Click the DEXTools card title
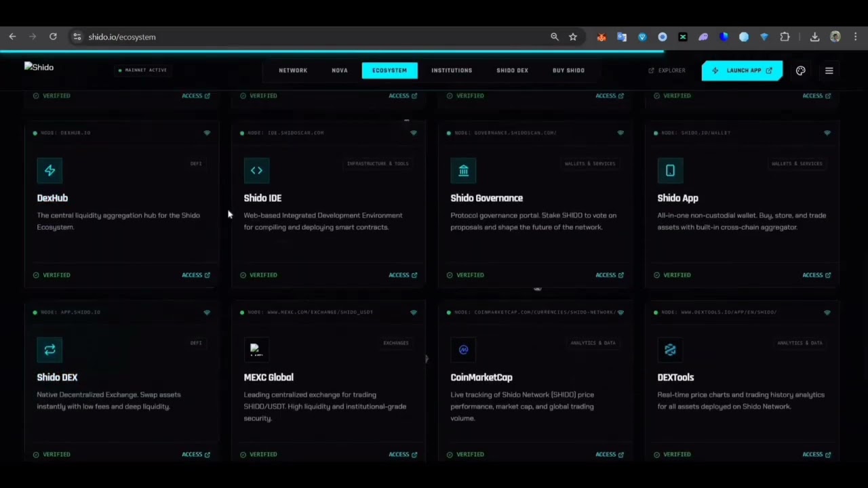Viewport: 868px width, 488px height. point(675,378)
